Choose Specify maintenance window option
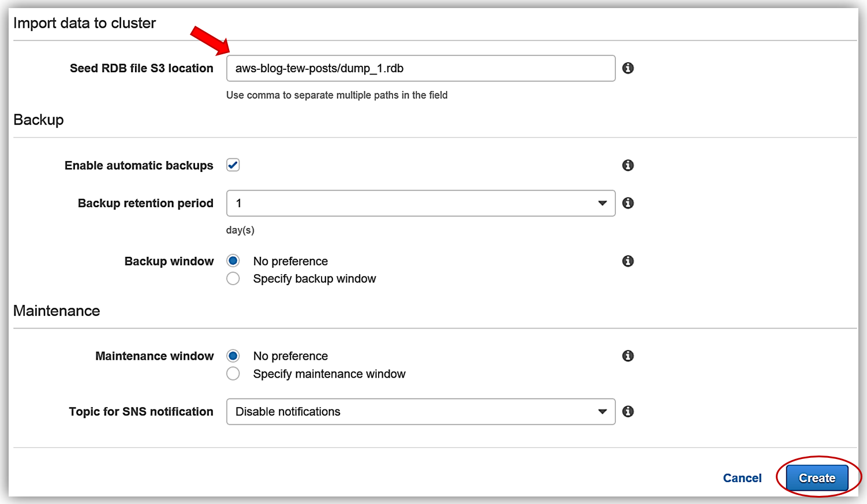The height and width of the screenshot is (504, 867). click(x=233, y=374)
